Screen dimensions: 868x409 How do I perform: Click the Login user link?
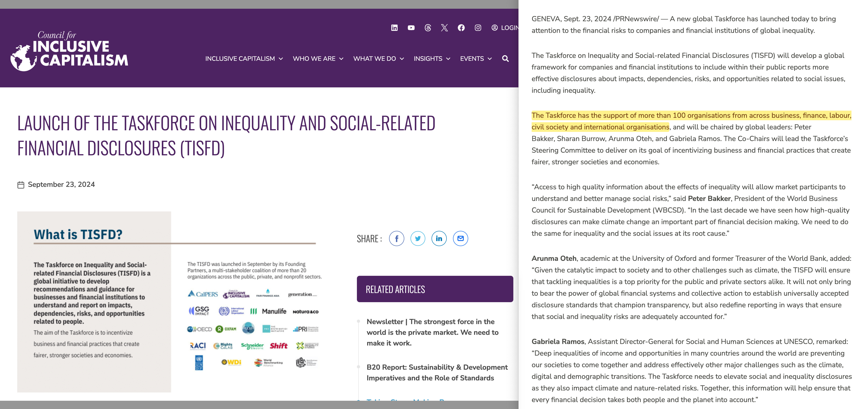[505, 28]
